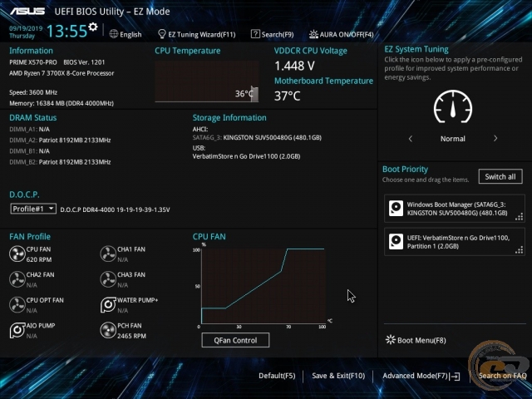Click drag handle on Windows Boot Manager entry
532x399 pixels.
pyautogui.click(x=519, y=217)
